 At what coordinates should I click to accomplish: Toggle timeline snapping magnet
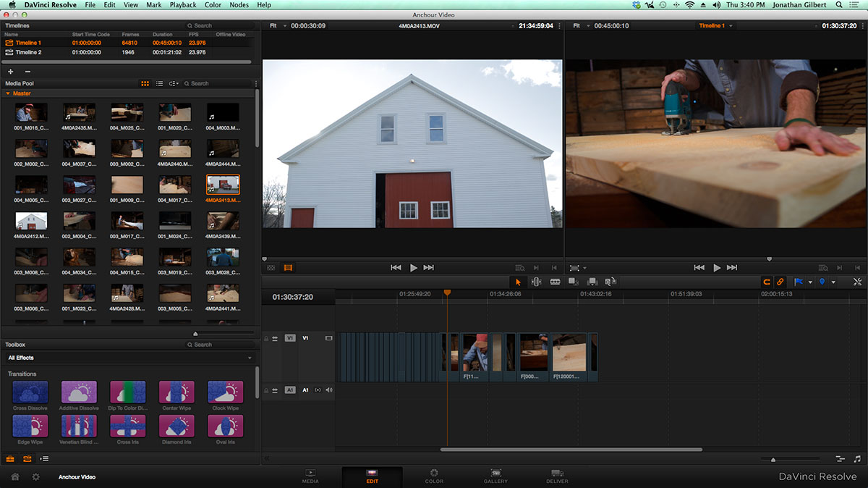[x=767, y=282]
